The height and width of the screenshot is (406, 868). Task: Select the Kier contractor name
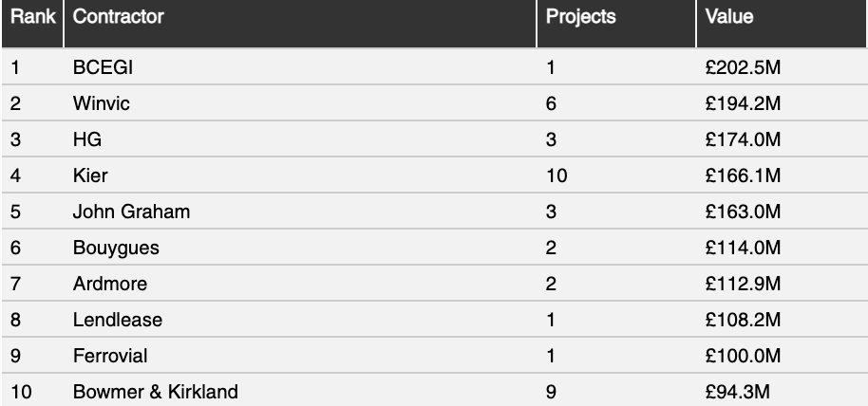(x=89, y=175)
